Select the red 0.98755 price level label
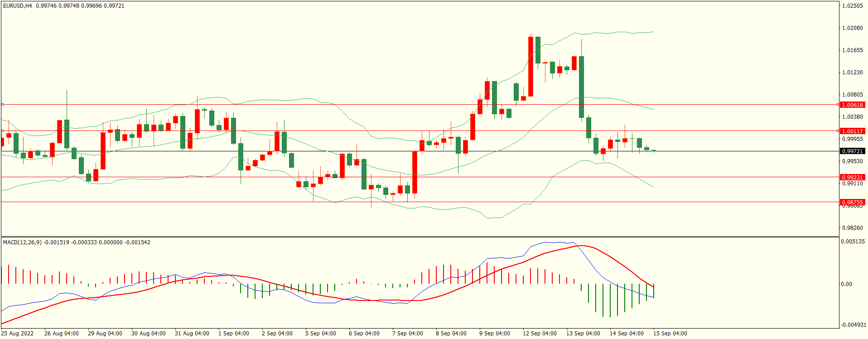Screen dimensions: 868x339 pyautogui.click(x=852, y=202)
